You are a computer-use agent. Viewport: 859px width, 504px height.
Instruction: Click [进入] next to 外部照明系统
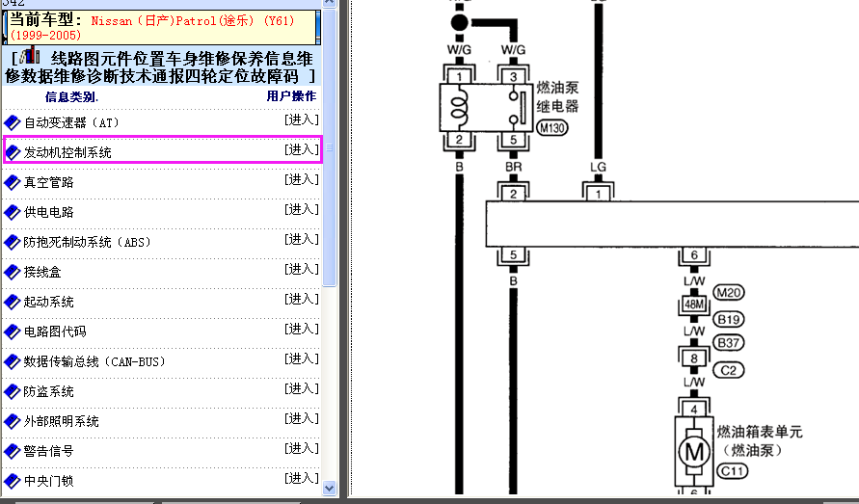tap(302, 418)
